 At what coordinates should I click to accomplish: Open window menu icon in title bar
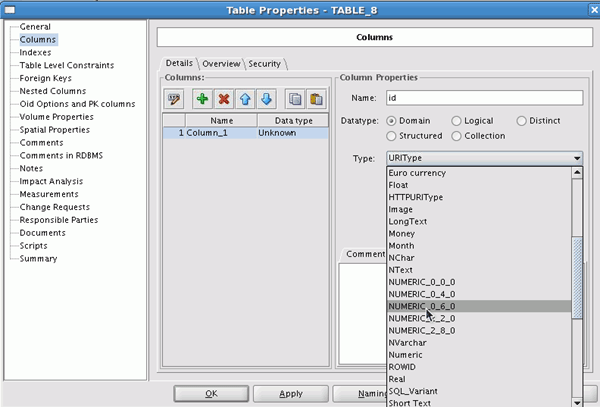coord(10,10)
